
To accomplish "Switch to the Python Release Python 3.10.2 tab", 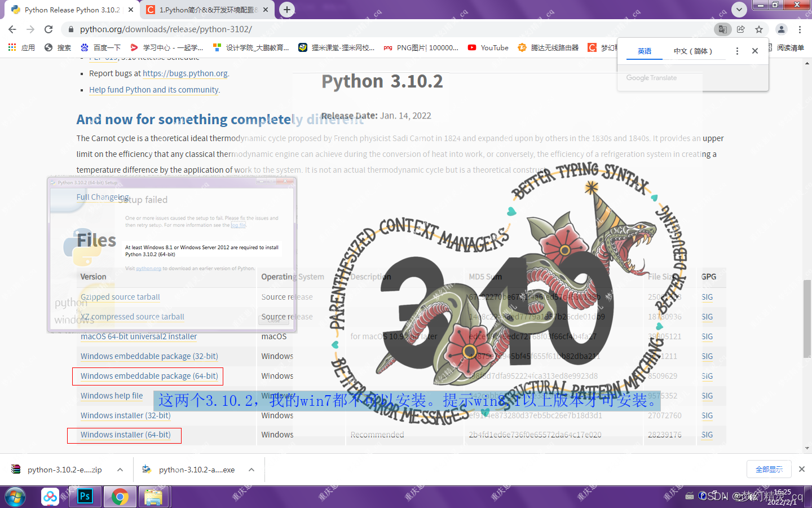I will coord(72,10).
